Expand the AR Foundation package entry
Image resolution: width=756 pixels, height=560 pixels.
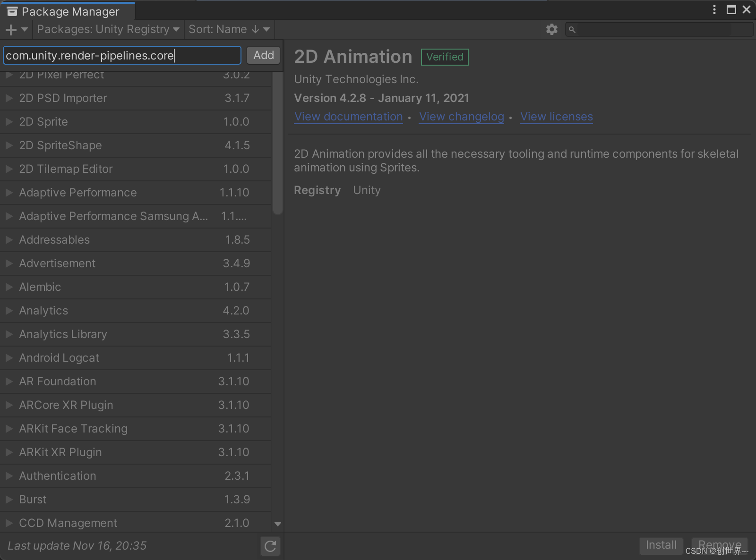tap(9, 382)
